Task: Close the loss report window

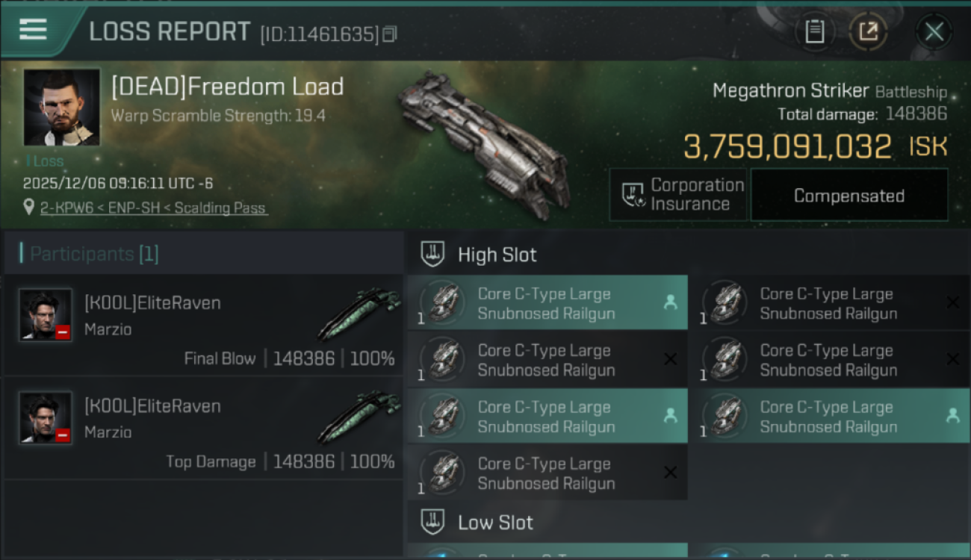Action: [934, 31]
